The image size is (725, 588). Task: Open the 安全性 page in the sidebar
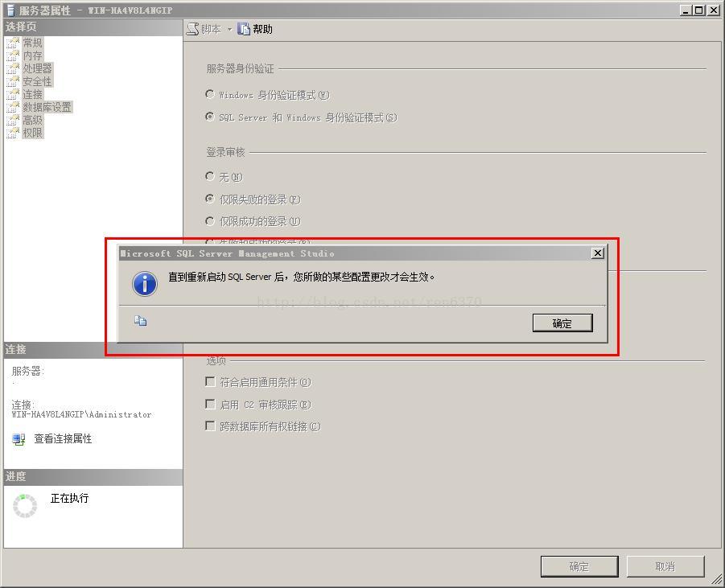[x=38, y=81]
